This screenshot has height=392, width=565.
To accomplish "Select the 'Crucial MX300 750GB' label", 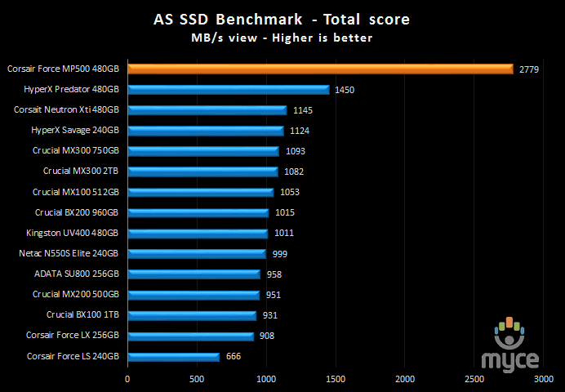I will tap(76, 150).
